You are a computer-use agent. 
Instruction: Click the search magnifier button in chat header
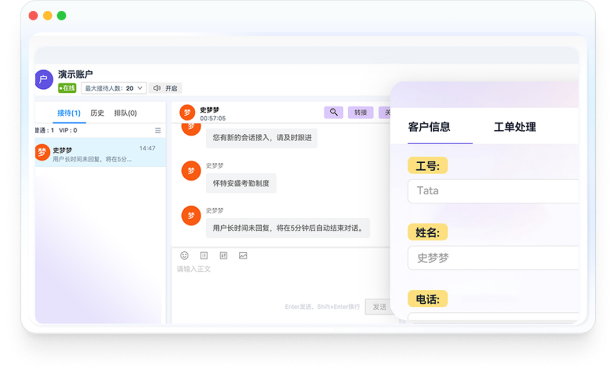[x=334, y=112]
